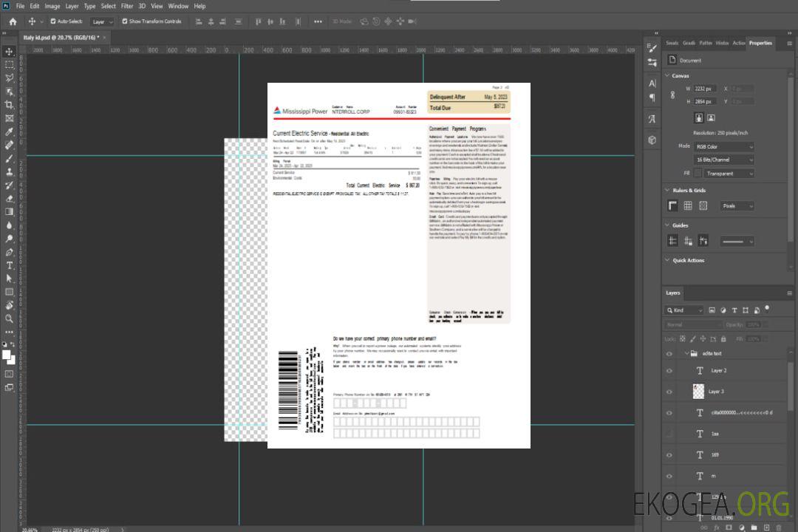The image size is (798, 532).
Task: Switch to the Actions panel tab
Action: [738, 43]
